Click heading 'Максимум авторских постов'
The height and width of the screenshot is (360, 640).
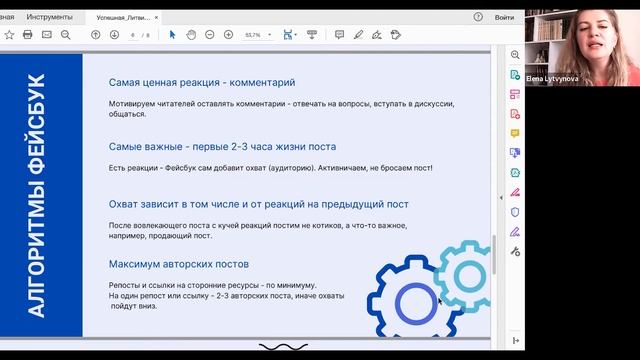point(179,264)
